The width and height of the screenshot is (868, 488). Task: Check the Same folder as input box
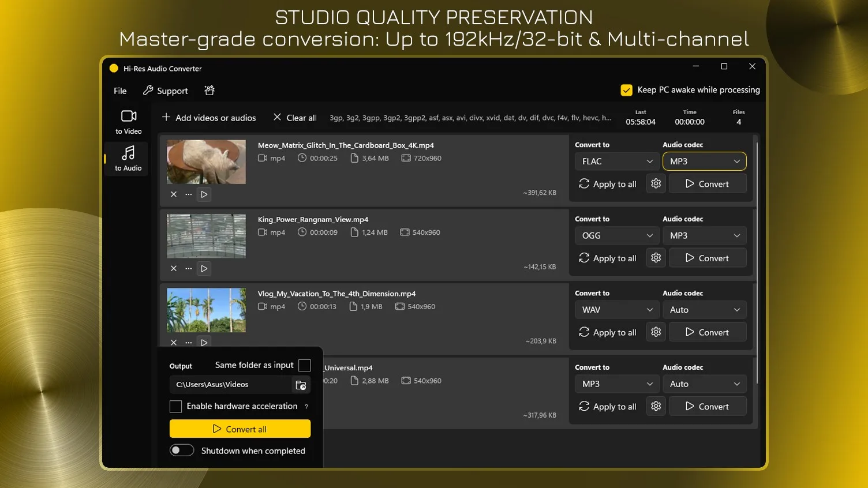pyautogui.click(x=305, y=365)
